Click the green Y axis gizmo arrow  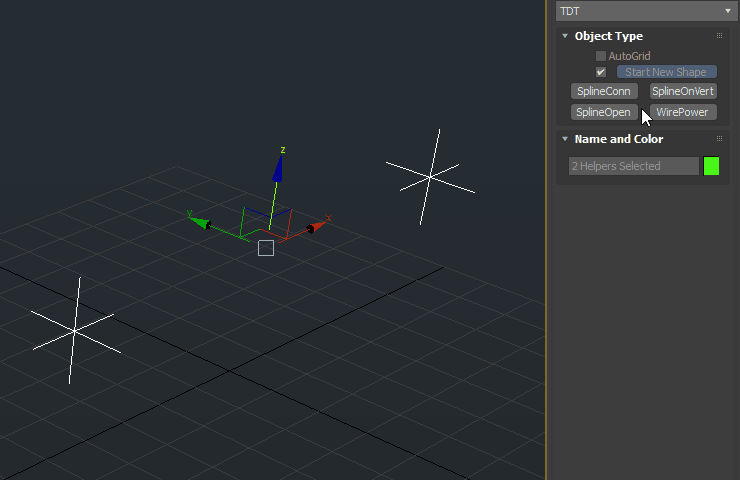(200, 223)
